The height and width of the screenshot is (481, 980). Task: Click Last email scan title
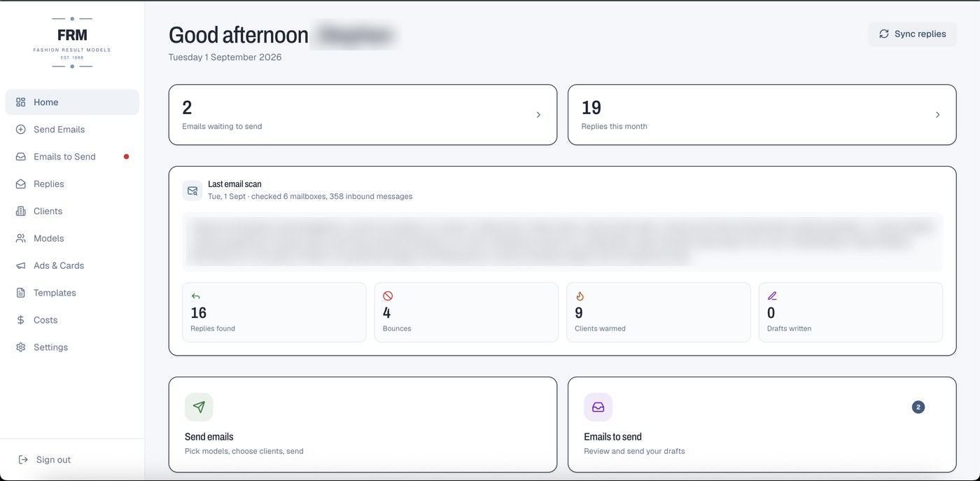234,184
